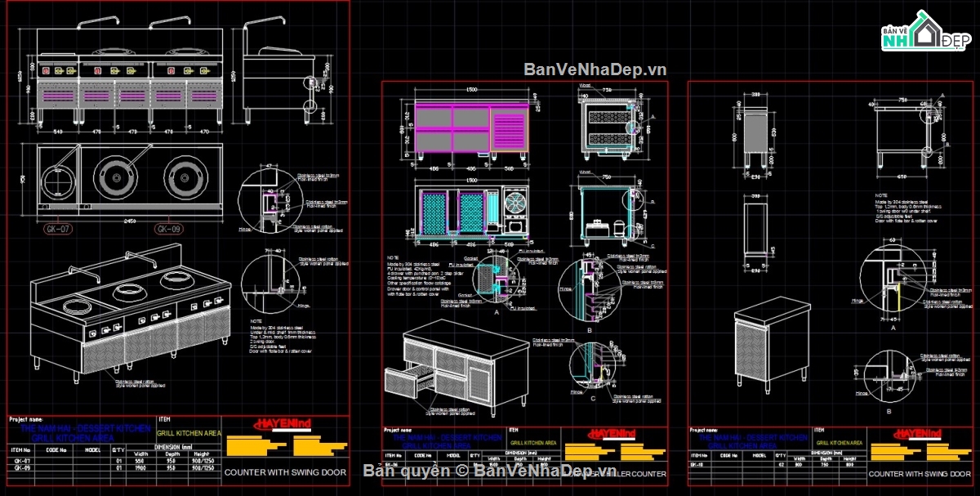
Task: Click the Bản quyền © BanVeNhaDep.vn copyright text
Action: [x=488, y=471]
